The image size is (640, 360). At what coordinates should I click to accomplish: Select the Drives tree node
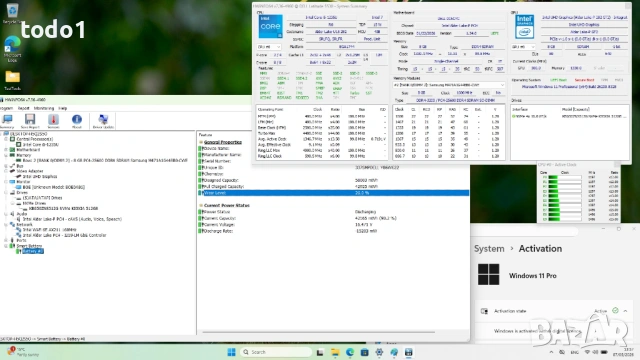pos(22,192)
